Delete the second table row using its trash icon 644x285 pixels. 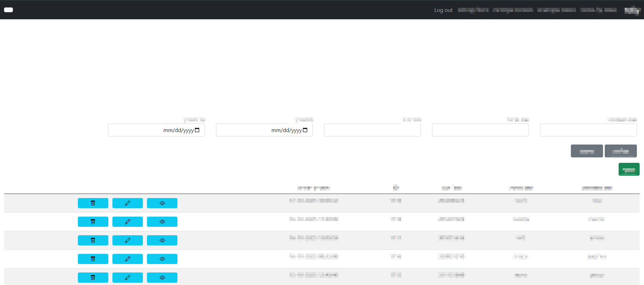(93, 222)
